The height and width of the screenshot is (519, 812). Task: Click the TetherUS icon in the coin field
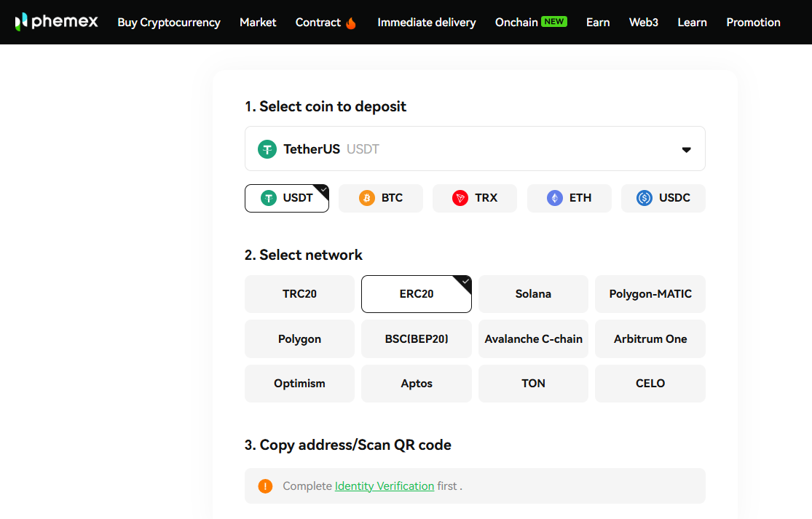coord(267,148)
